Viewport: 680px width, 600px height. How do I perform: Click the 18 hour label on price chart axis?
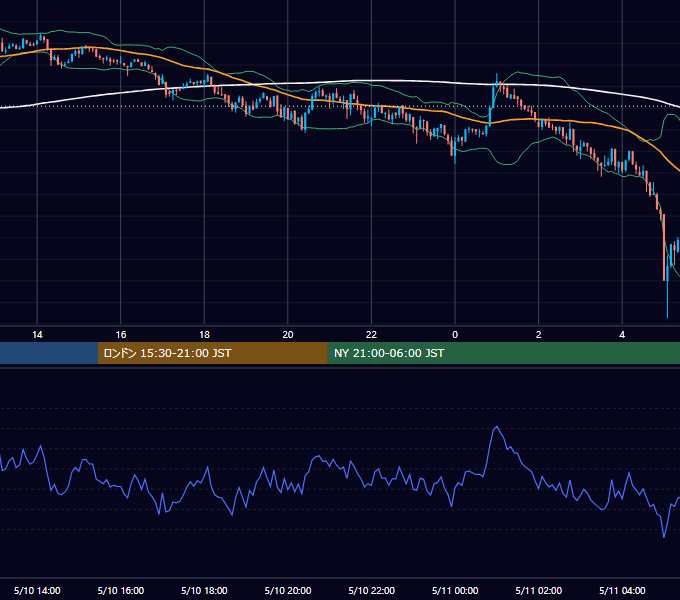point(204,335)
